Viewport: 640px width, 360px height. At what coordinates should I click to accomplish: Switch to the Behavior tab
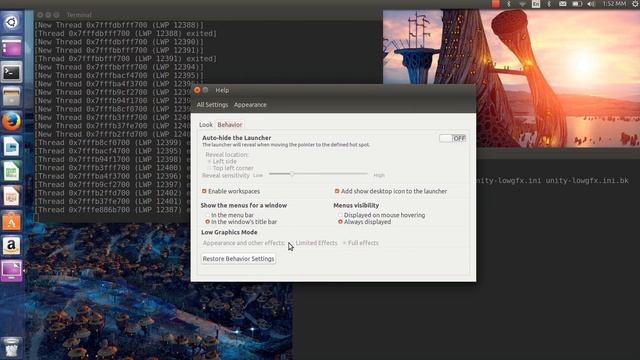pyautogui.click(x=229, y=124)
